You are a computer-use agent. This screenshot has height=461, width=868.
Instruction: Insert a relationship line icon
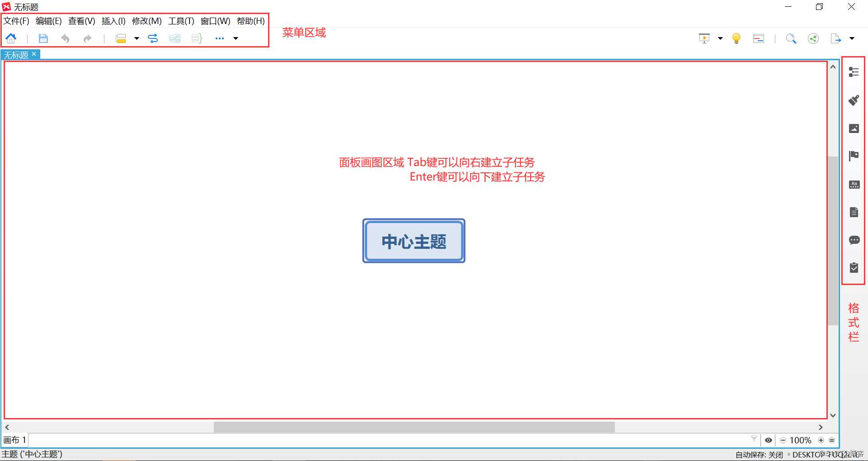(x=153, y=38)
